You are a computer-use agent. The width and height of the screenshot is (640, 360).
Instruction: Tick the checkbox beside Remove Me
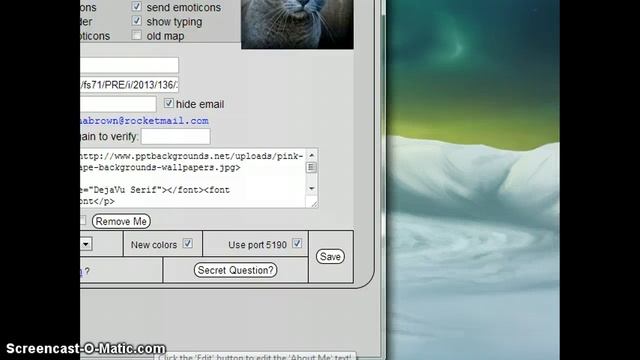tap(83, 220)
